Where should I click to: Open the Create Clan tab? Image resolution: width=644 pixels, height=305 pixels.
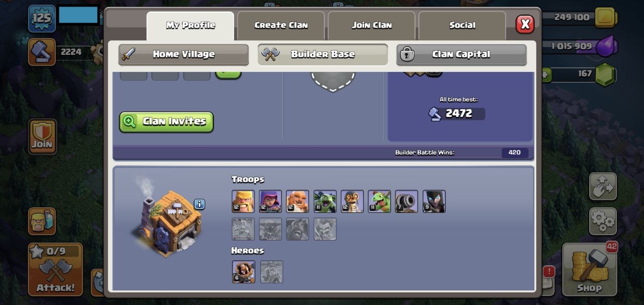[281, 26]
